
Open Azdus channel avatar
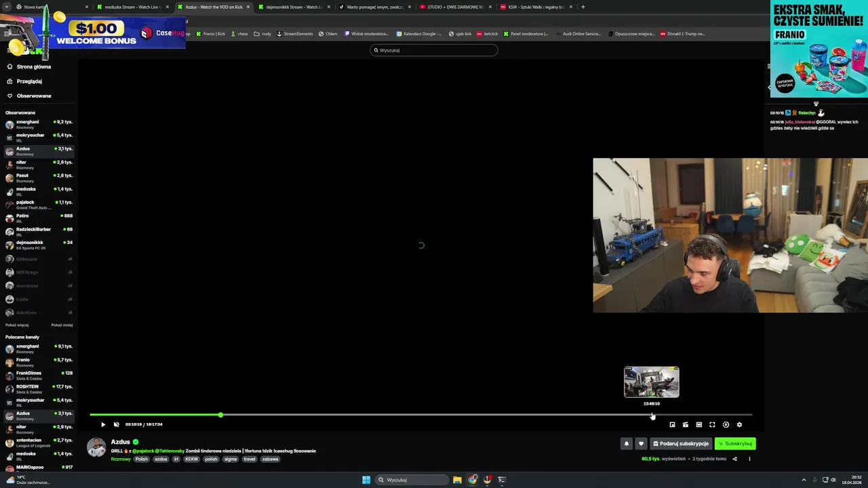pyautogui.click(x=96, y=447)
